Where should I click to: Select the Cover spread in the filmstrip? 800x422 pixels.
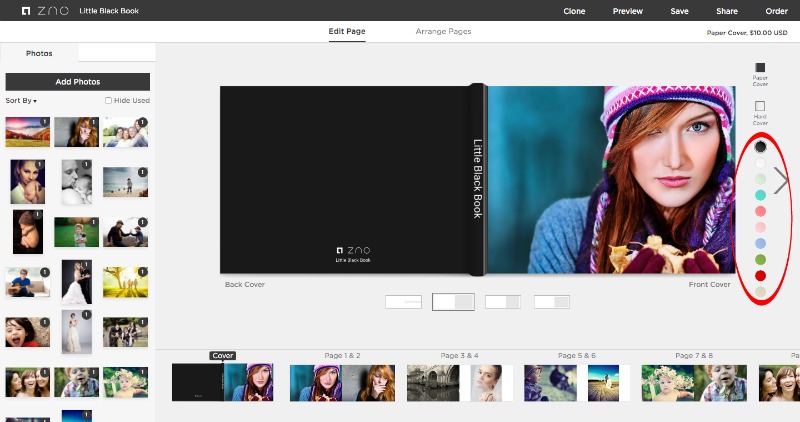pyautogui.click(x=222, y=382)
